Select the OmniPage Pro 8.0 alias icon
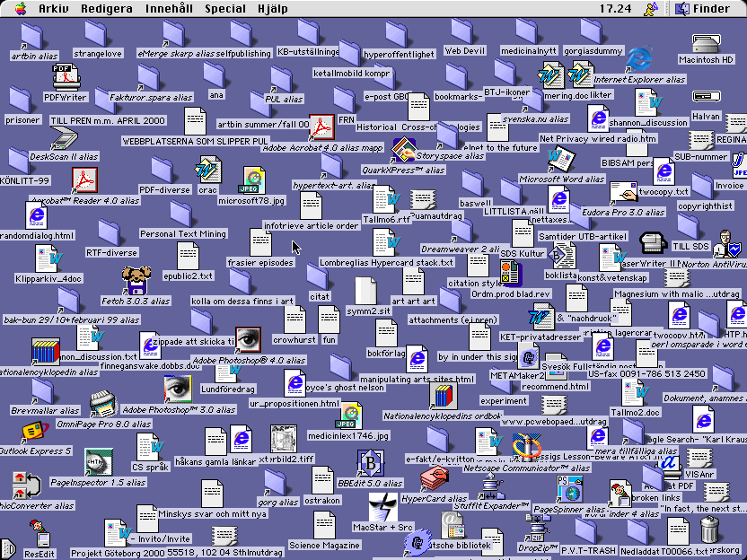 [x=103, y=404]
